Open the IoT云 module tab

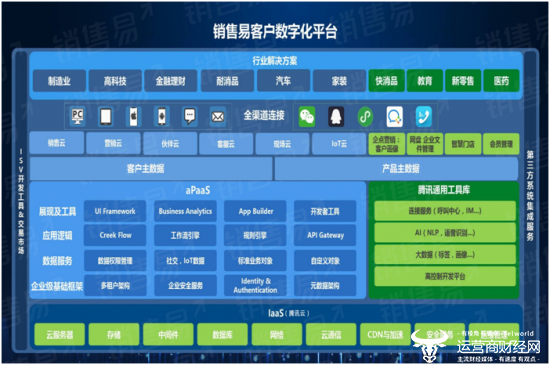(x=339, y=143)
